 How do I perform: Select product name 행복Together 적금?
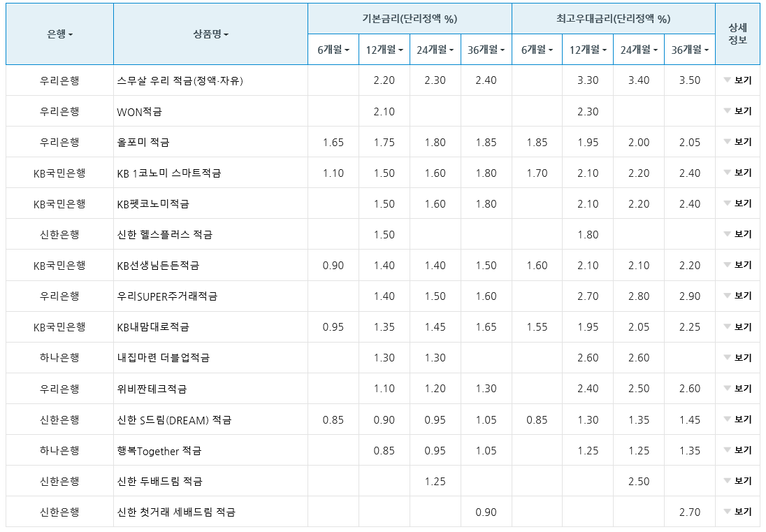(159, 450)
